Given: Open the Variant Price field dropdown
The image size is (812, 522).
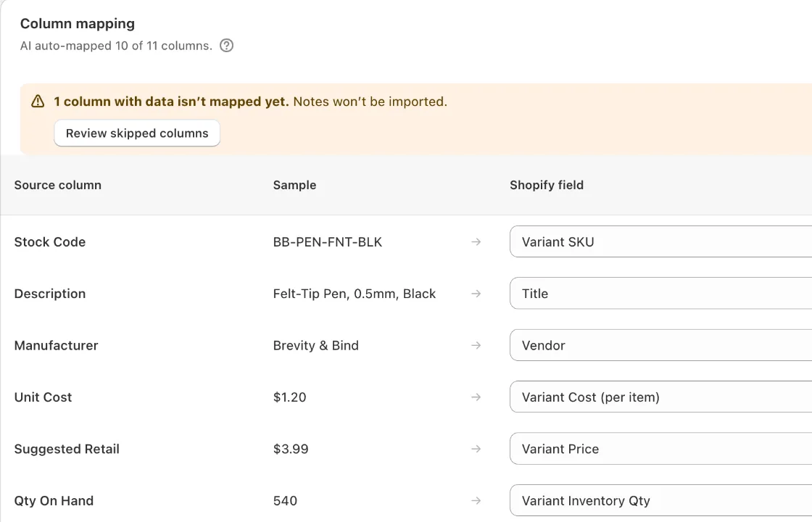Looking at the screenshot, I should pyautogui.click(x=660, y=449).
